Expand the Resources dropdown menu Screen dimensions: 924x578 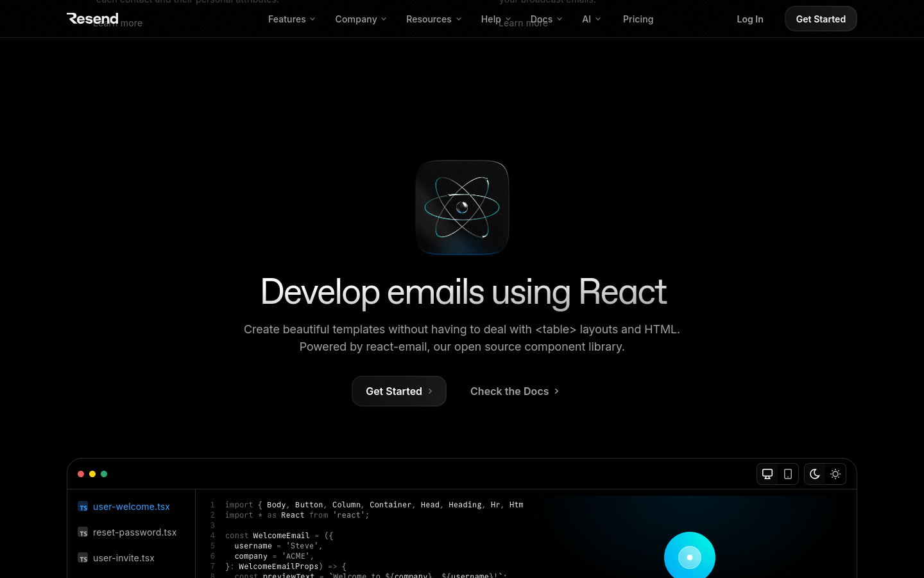coord(434,19)
